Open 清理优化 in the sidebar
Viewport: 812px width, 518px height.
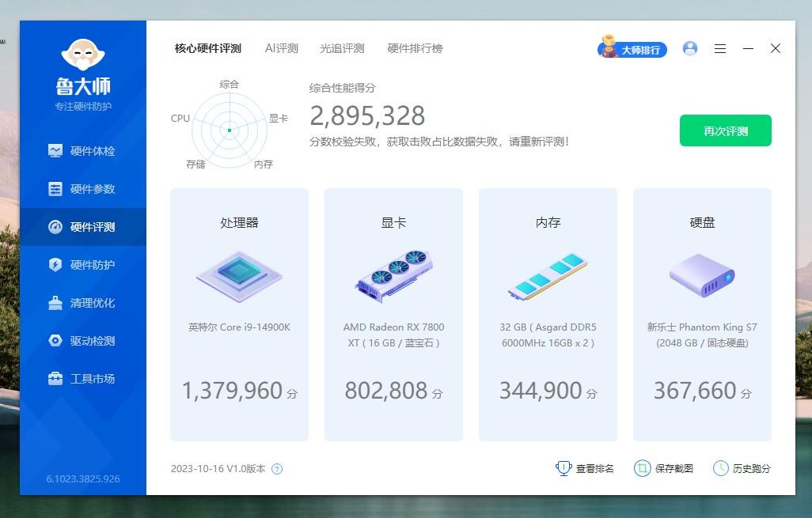pos(83,303)
